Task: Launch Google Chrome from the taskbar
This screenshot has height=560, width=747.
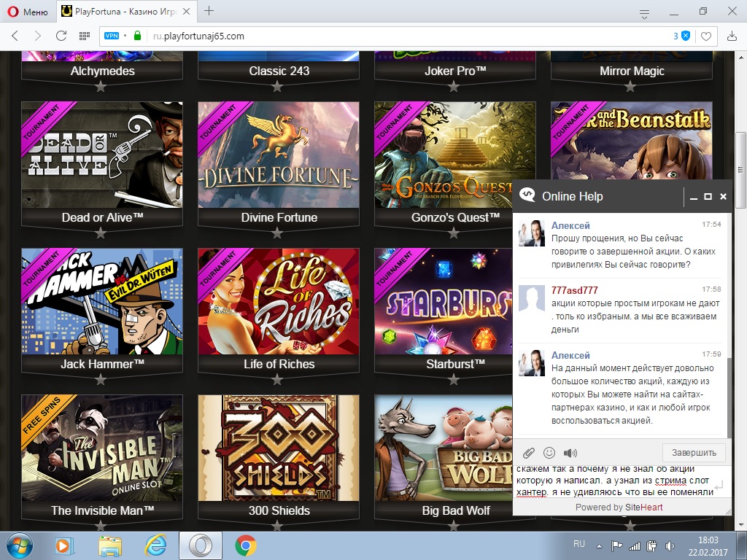Action: pyautogui.click(x=245, y=545)
